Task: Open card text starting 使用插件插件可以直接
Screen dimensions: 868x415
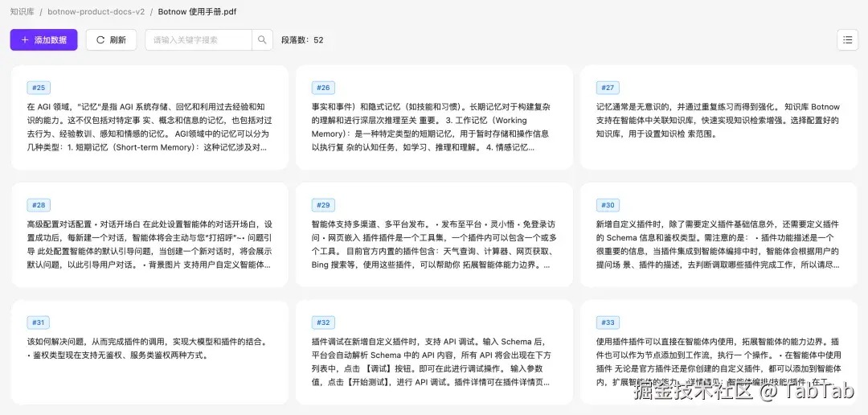Action: pyautogui.click(x=719, y=363)
